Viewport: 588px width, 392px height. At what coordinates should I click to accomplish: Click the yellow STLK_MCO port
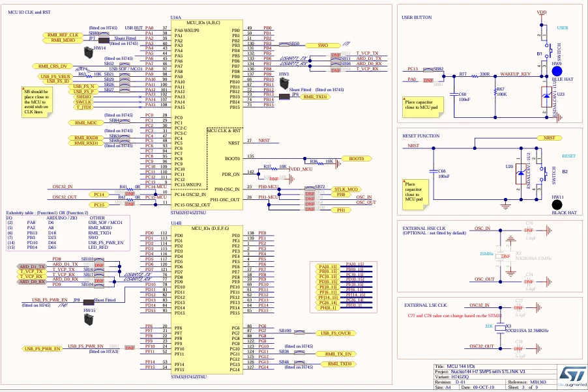[x=346, y=189]
